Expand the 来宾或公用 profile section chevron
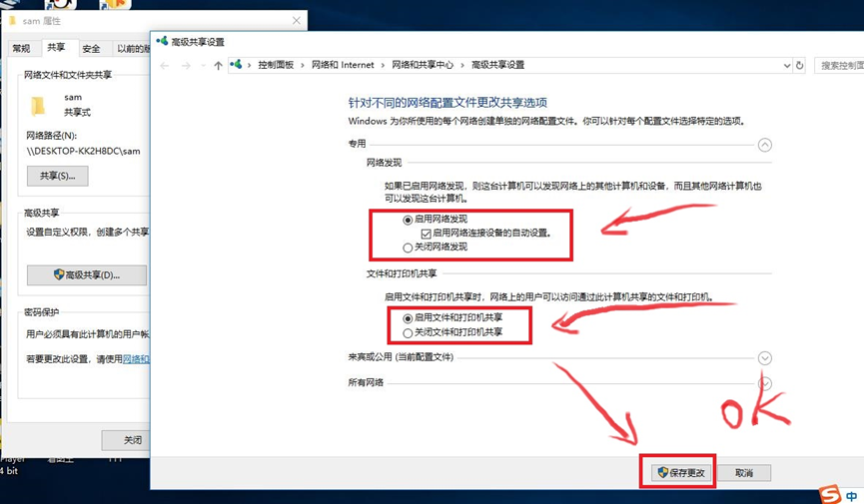This screenshot has height=504, width=864. point(765,358)
